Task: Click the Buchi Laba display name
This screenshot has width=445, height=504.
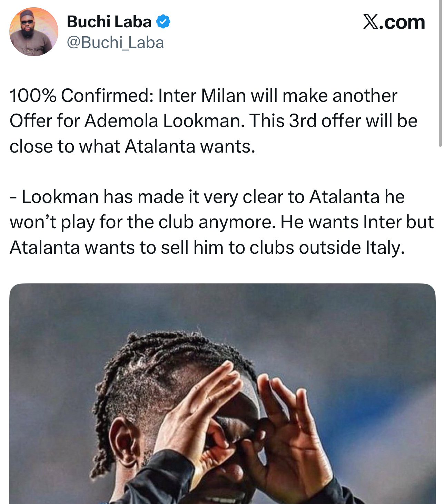Action: coord(109,22)
